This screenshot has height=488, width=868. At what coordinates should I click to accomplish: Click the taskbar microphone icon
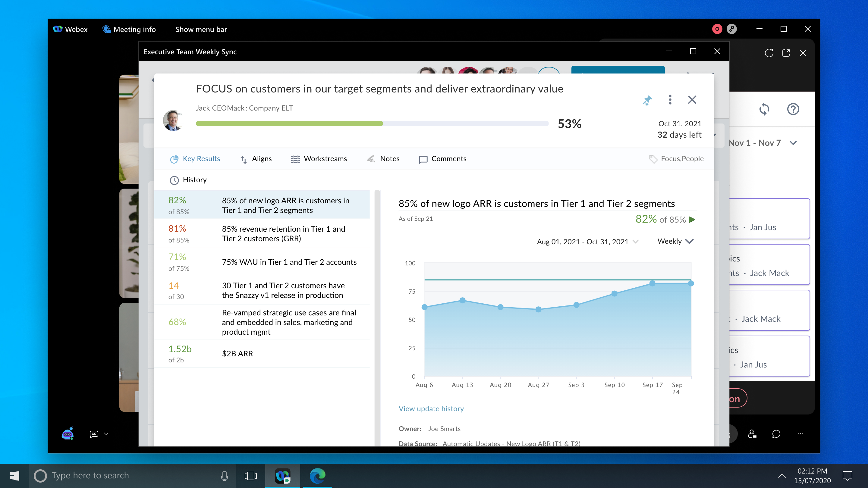tap(225, 476)
